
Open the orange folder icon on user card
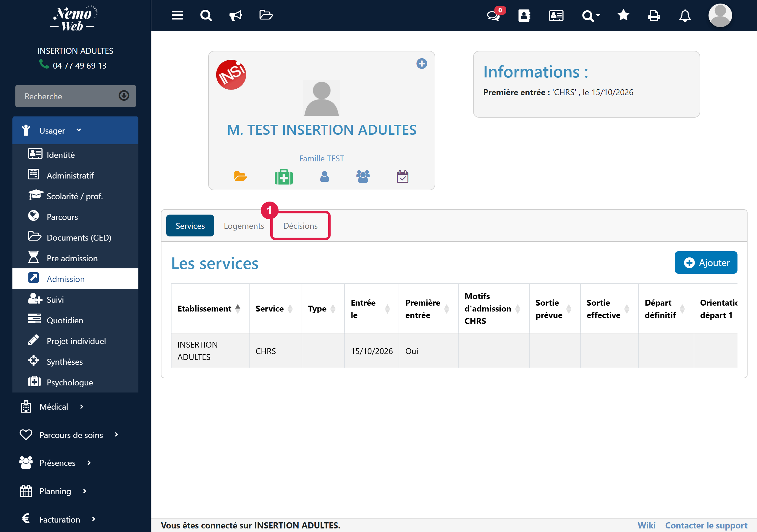[240, 176]
